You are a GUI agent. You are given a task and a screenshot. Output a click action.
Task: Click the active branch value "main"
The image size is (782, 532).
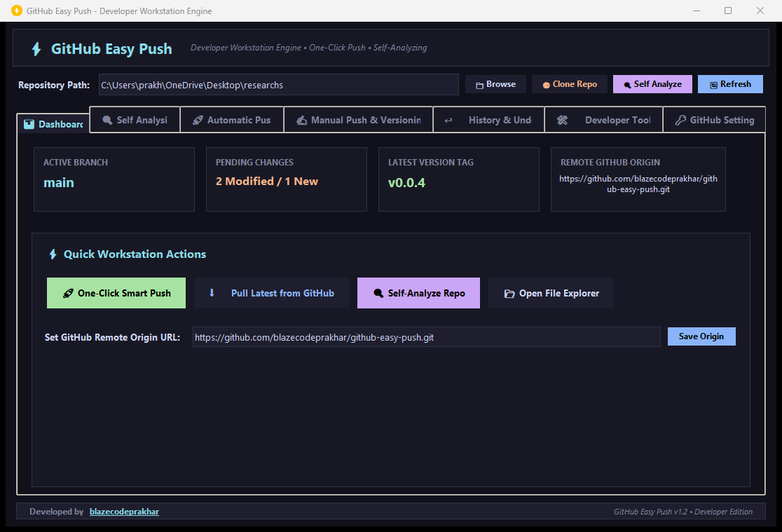pos(59,183)
